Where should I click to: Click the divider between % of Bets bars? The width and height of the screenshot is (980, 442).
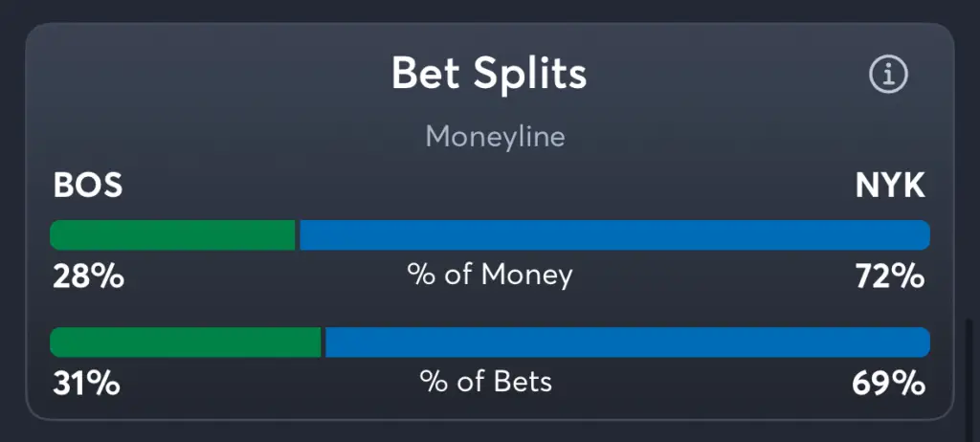[x=323, y=343]
